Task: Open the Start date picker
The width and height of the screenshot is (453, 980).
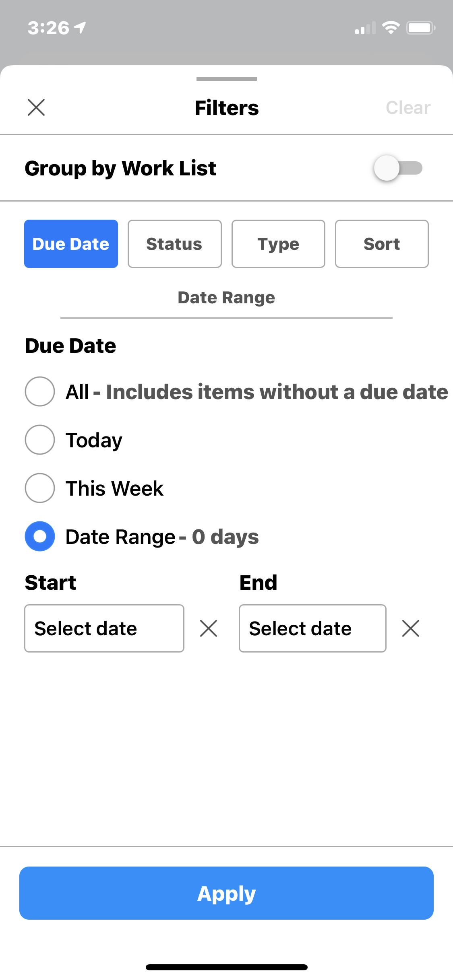Action: (x=104, y=628)
